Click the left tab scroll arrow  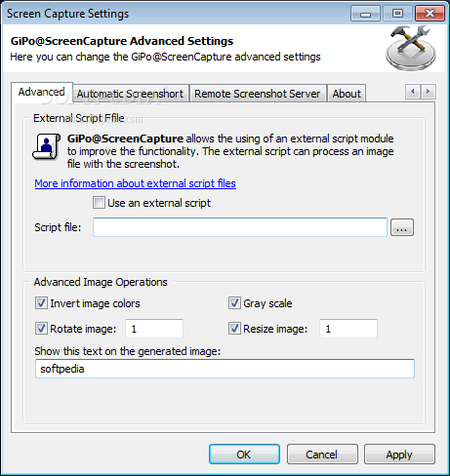(x=413, y=92)
